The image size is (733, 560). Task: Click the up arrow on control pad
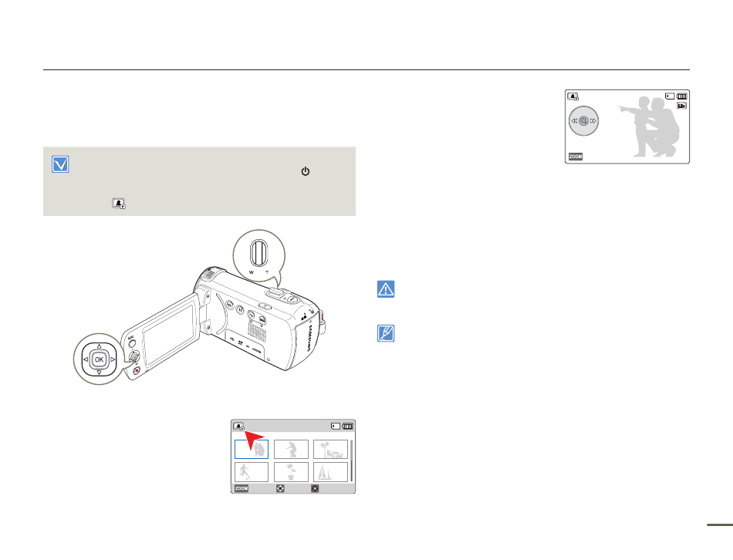click(x=99, y=346)
